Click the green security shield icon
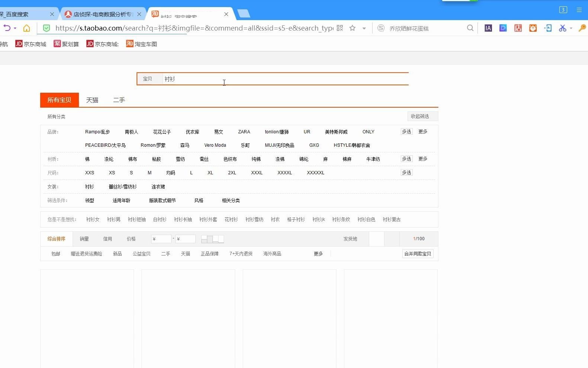This screenshot has width=588, height=368. tap(47, 28)
